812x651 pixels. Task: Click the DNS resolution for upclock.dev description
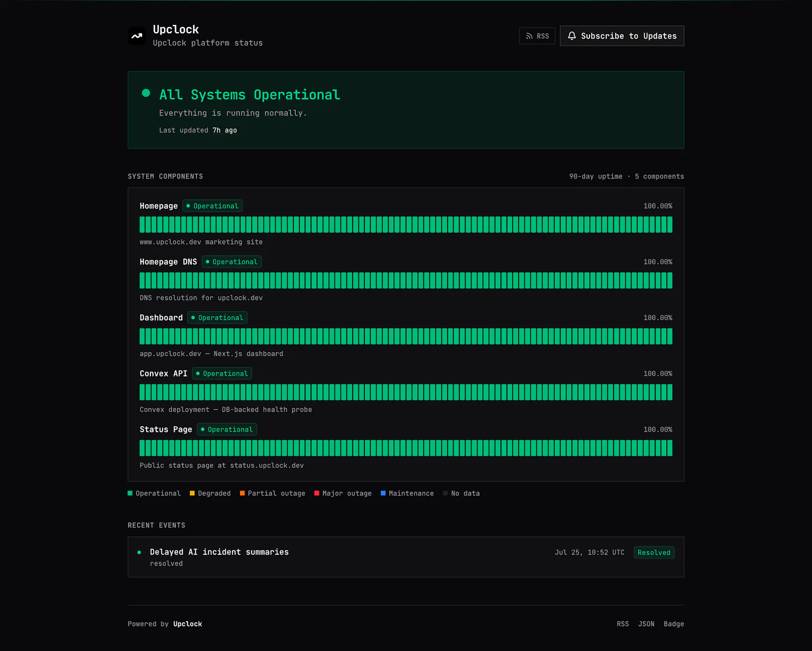(x=201, y=298)
